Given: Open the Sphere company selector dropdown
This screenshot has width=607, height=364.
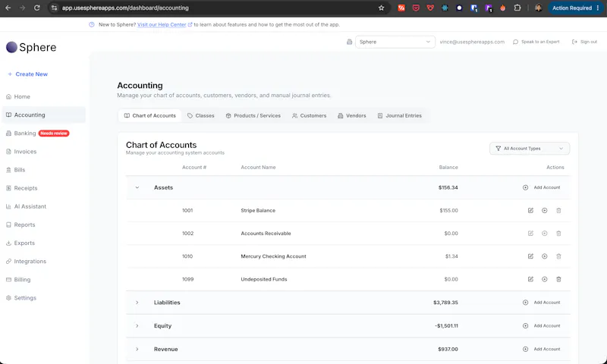Looking at the screenshot, I should pos(395,42).
